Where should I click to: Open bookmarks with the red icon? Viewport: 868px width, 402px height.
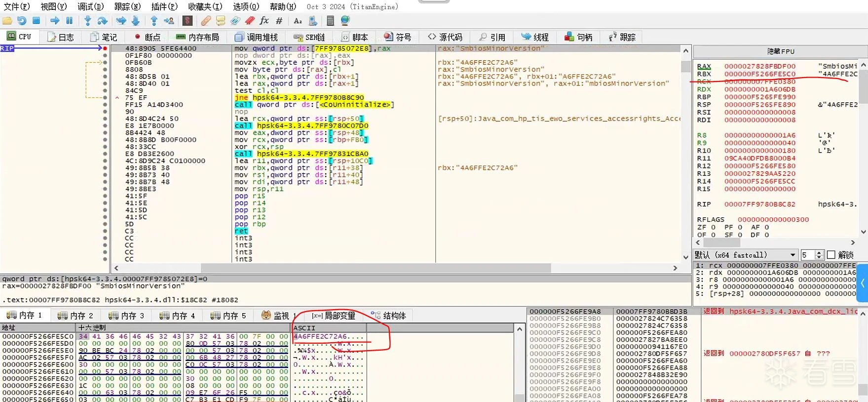[x=250, y=21]
